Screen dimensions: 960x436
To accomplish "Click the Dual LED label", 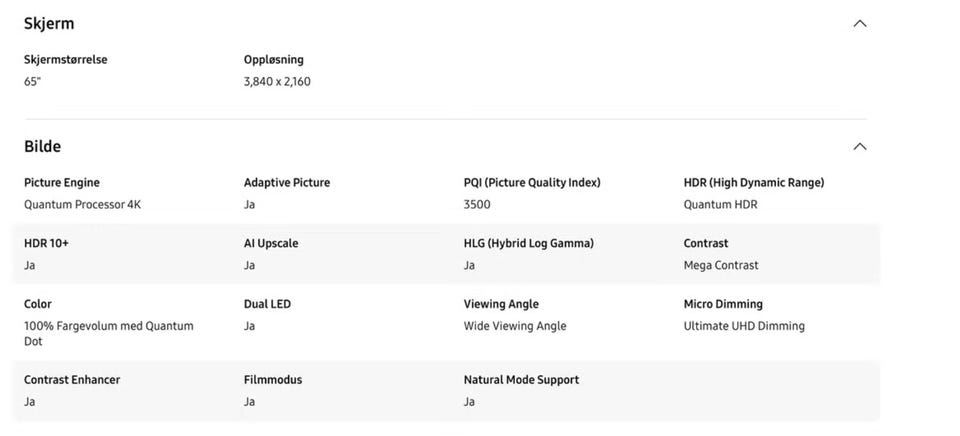I will tap(268, 305).
